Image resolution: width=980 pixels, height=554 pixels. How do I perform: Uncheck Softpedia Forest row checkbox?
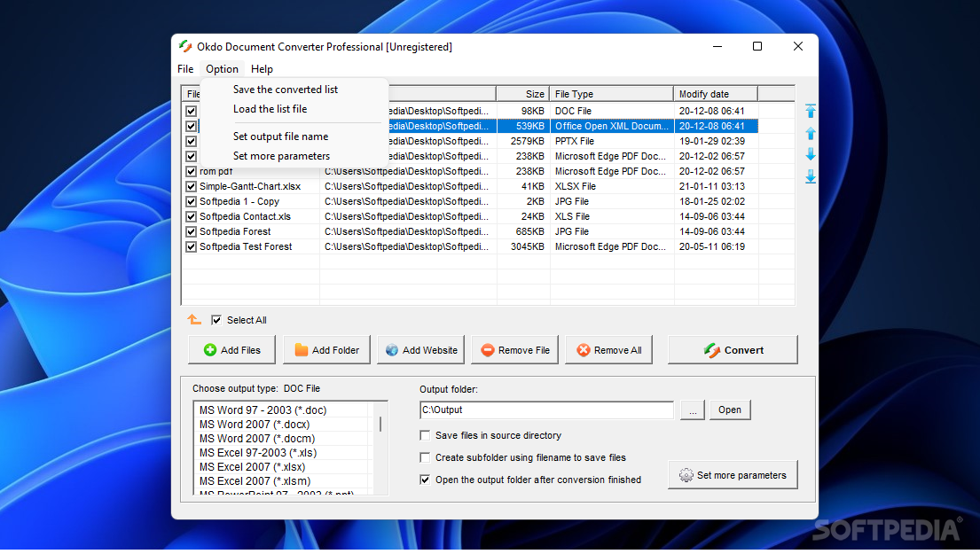pyautogui.click(x=192, y=231)
